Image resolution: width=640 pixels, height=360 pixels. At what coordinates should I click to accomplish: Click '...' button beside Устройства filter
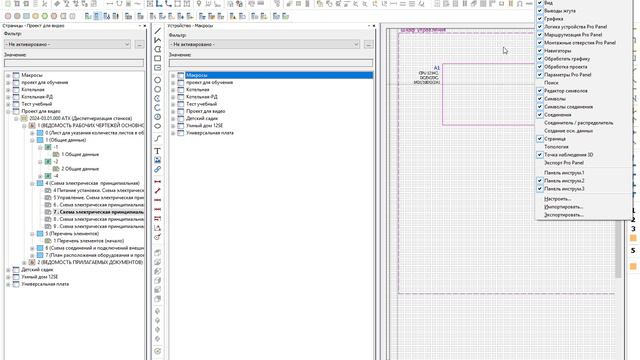[368, 44]
